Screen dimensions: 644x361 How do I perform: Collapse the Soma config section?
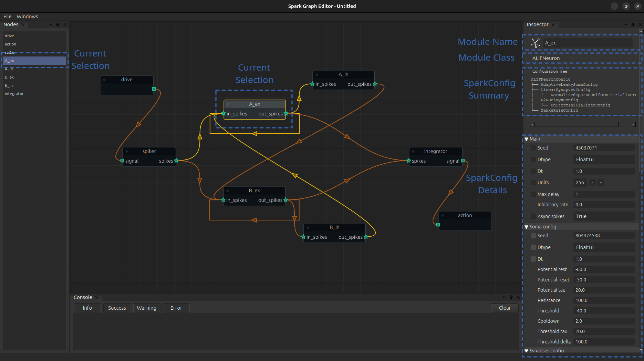527,227
